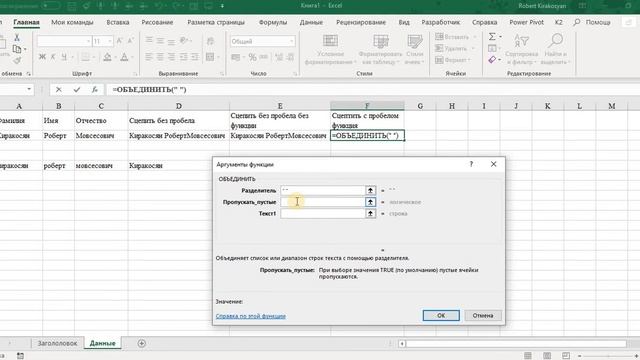Click the cancel formula X icon

[x=59, y=89]
